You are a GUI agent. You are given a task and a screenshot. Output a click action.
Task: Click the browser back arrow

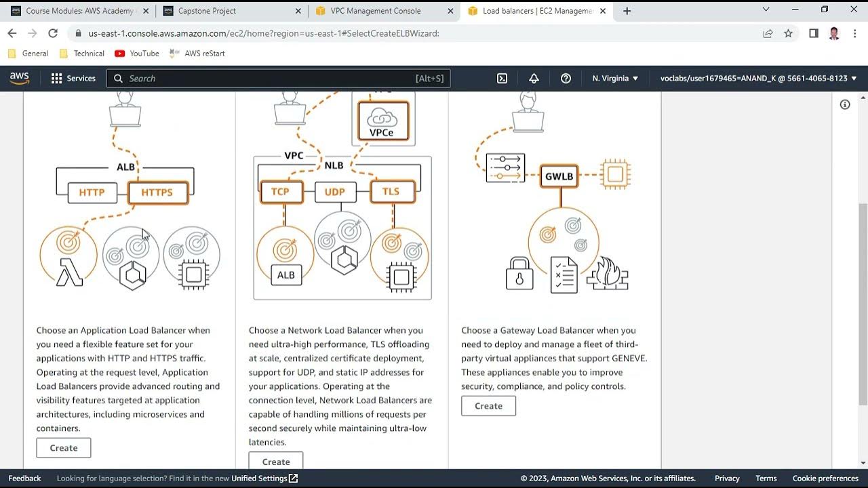coord(12,33)
